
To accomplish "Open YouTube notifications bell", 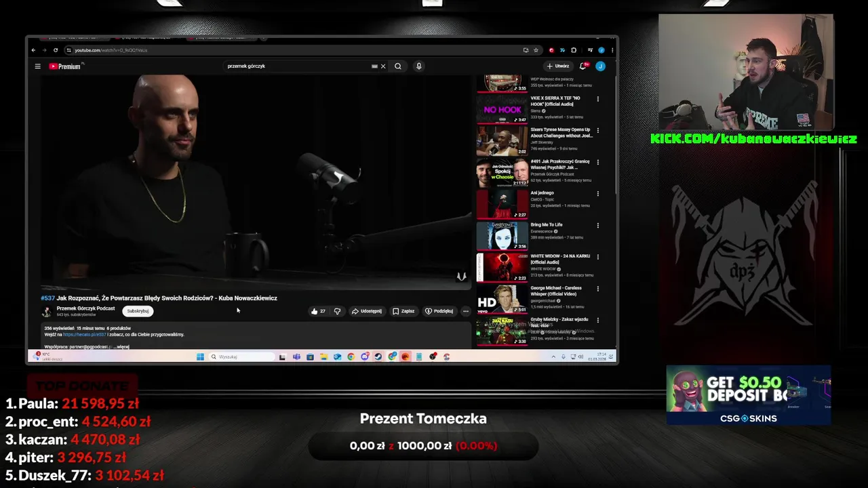I will pos(583,66).
